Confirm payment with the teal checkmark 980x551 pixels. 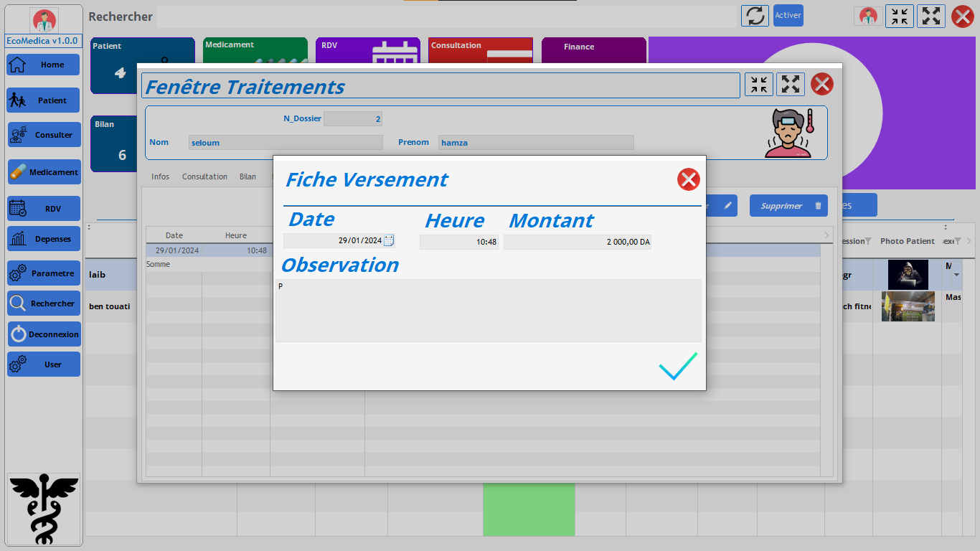tap(678, 366)
